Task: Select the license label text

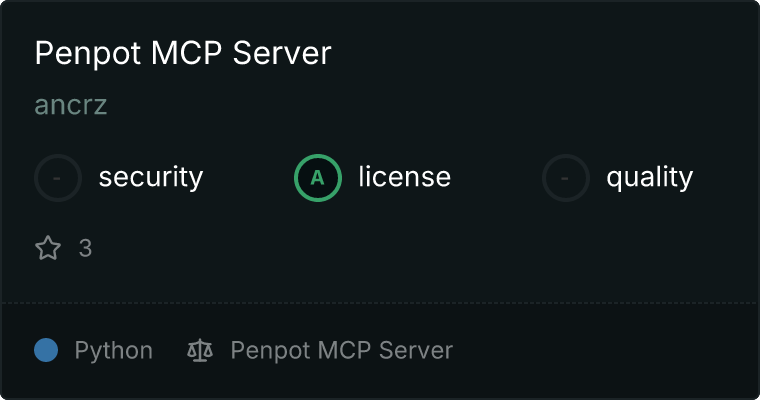Action: click(x=405, y=176)
